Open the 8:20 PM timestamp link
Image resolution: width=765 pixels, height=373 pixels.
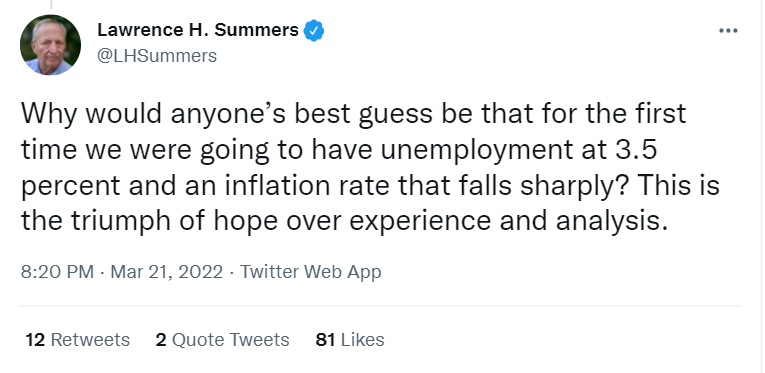click(57, 272)
